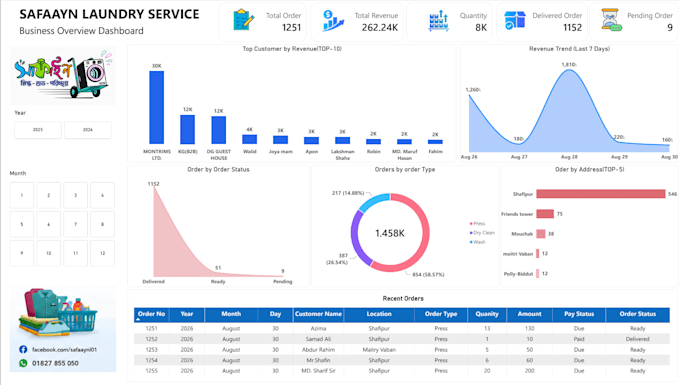This screenshot has width=680, height=385.
Task: Click the phone number 01827 855 050
Action: coord(55,363)
